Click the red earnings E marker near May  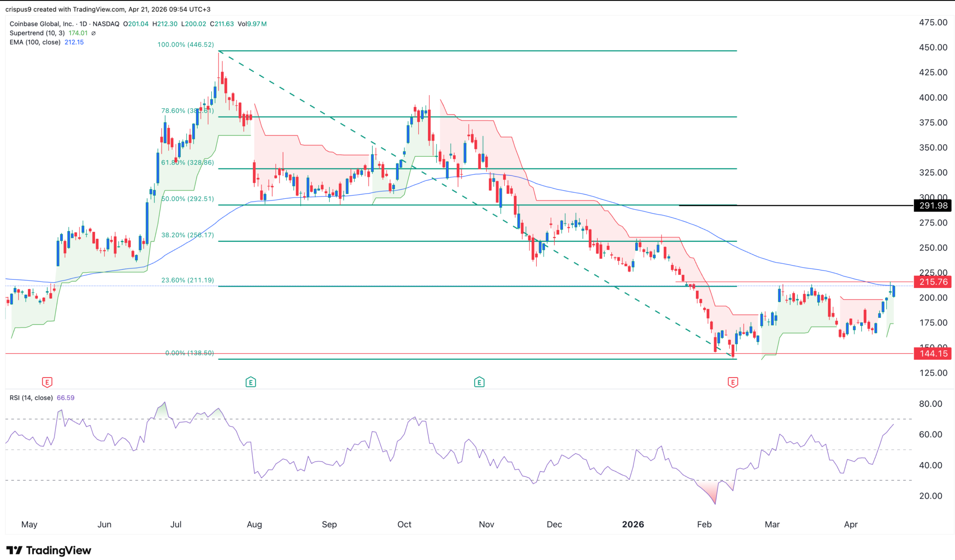(x=47, y=382)
